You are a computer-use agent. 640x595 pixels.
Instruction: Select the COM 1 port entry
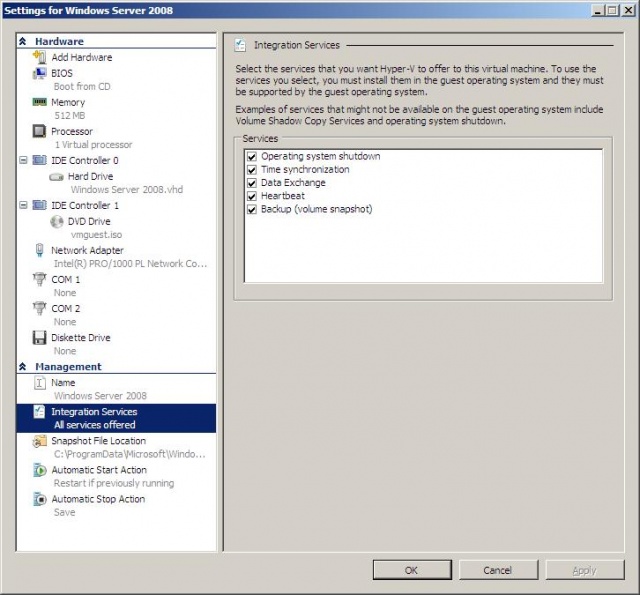65,280
